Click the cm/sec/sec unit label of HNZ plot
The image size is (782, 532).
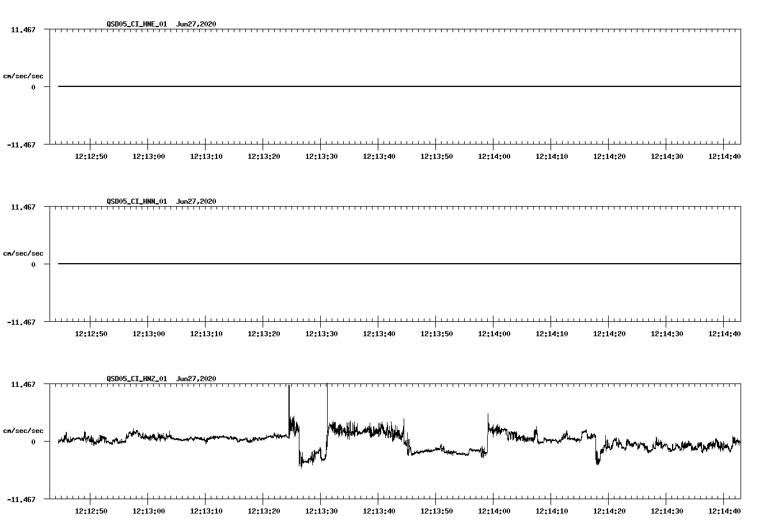coord(23,431)
